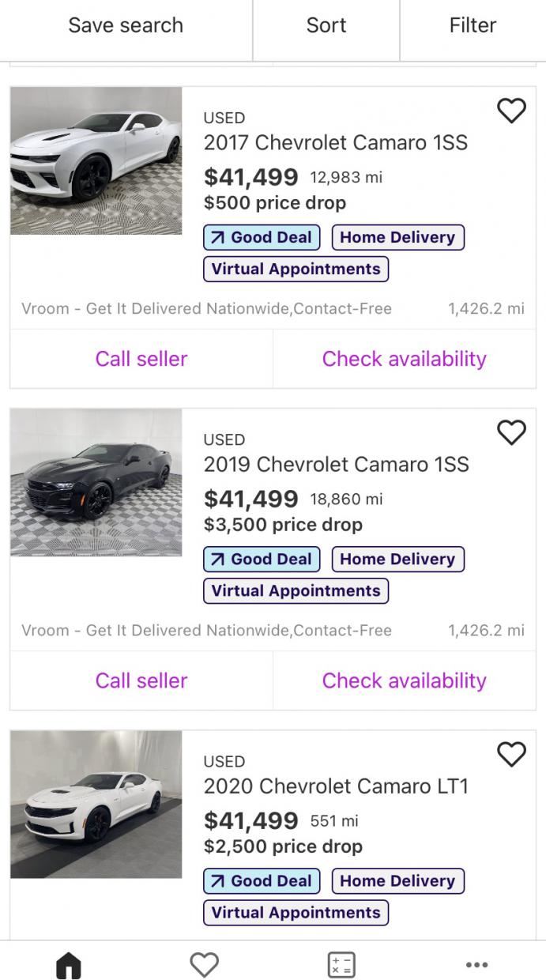Check availability of the 2017 Camaro 1SS
The height and width of the screenshot is (980, 546).
[x=404, y=359]
